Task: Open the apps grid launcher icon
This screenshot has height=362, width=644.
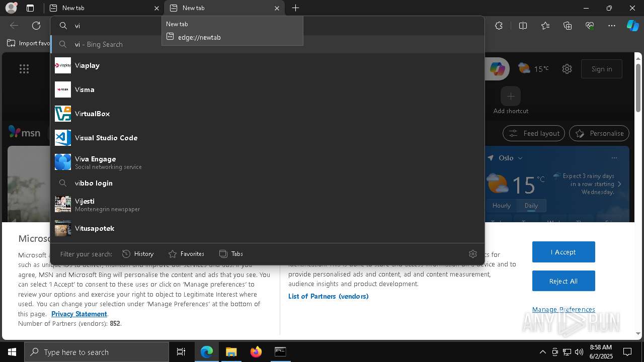Action: pos(24,69)
